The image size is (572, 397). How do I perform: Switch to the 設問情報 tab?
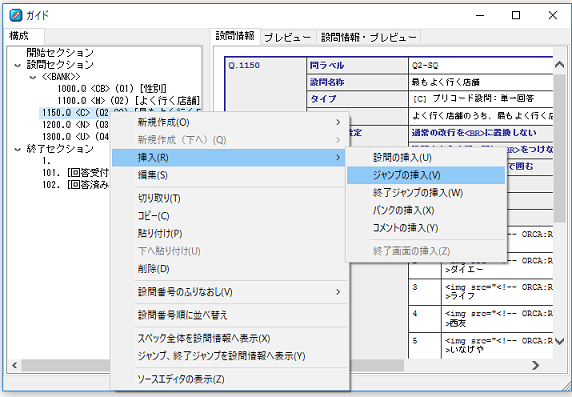click(235, 36)
